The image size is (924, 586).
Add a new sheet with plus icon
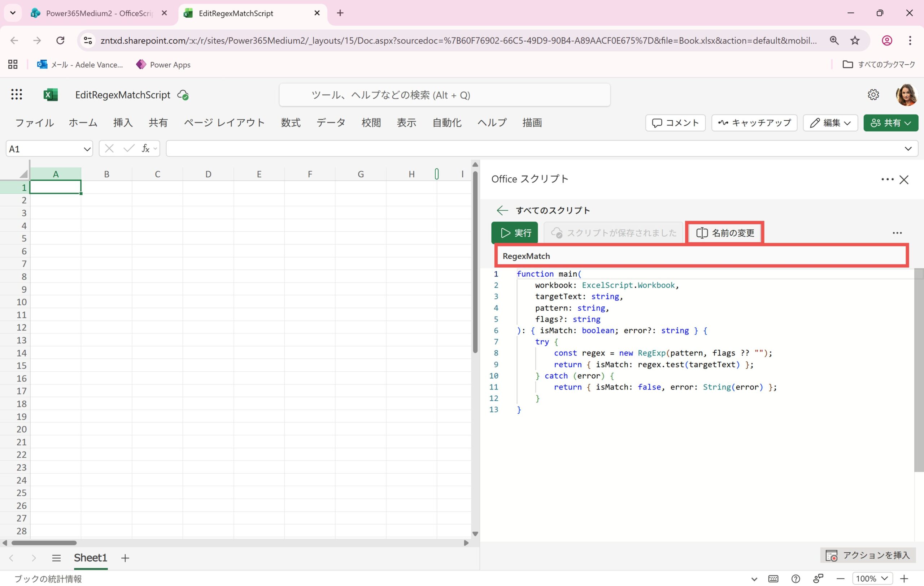pyautogui.click(x=125, y=558)
